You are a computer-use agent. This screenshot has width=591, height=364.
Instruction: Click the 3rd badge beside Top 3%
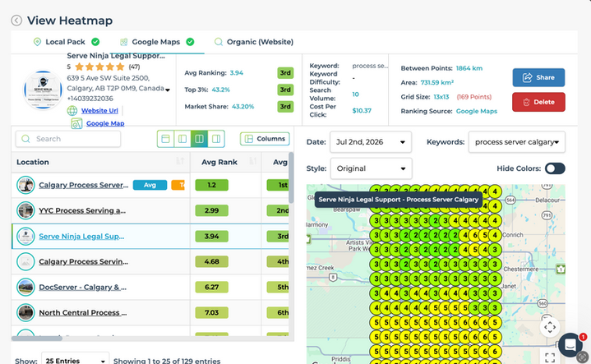tap(285, 90)
